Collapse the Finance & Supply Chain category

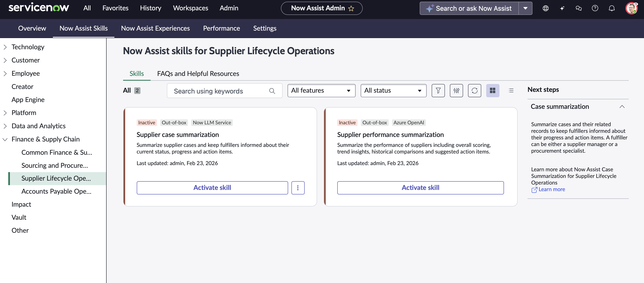coord(5,139)
